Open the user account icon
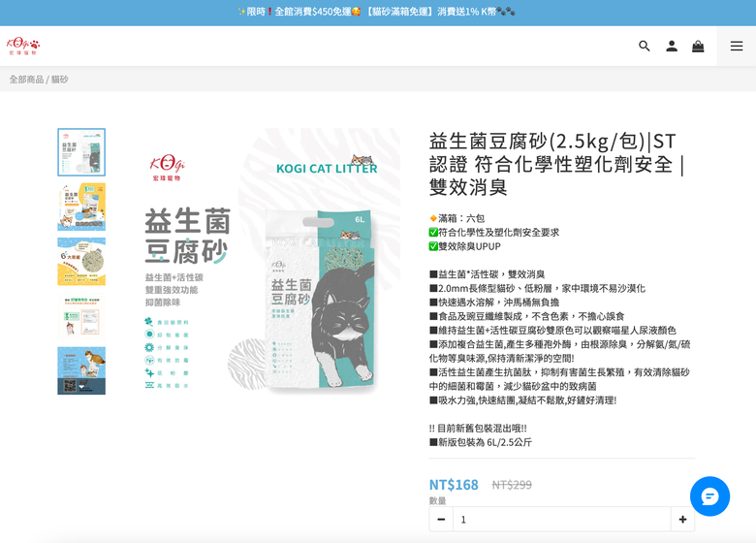 pyautogui.click(x=672, y=47)
